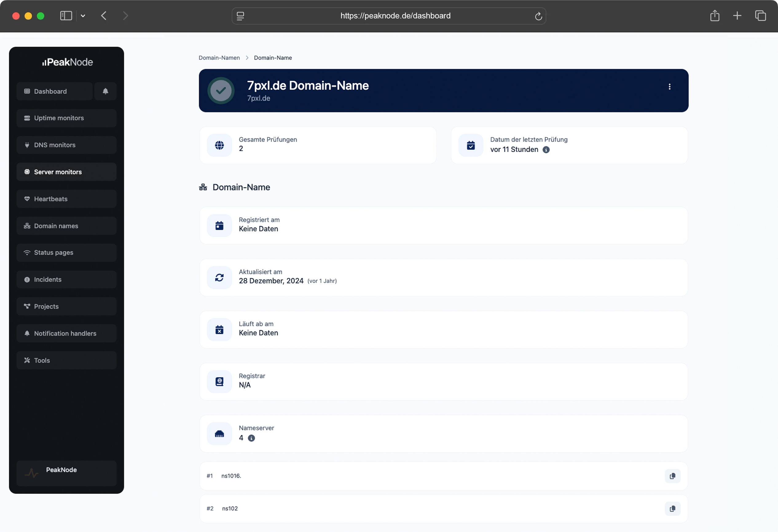778x532 pixels.
Task: Show the tab overview in Safari
Action: pos(760,16)
